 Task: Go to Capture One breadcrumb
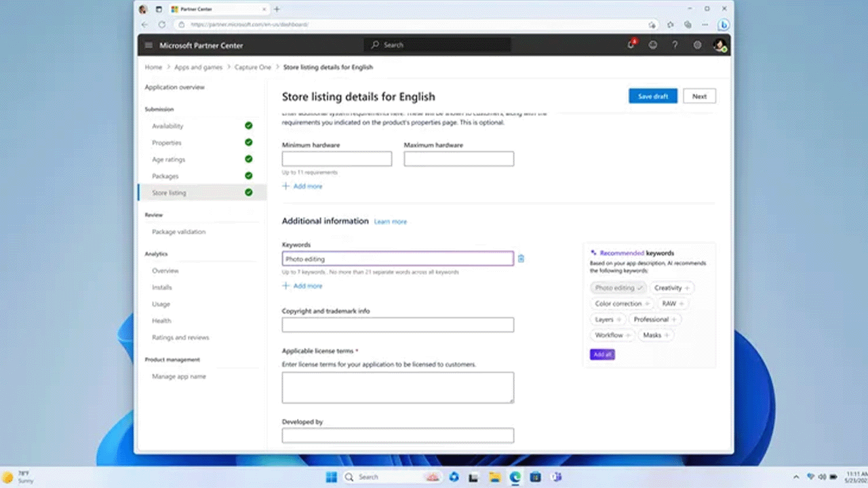tap(252, 67)
